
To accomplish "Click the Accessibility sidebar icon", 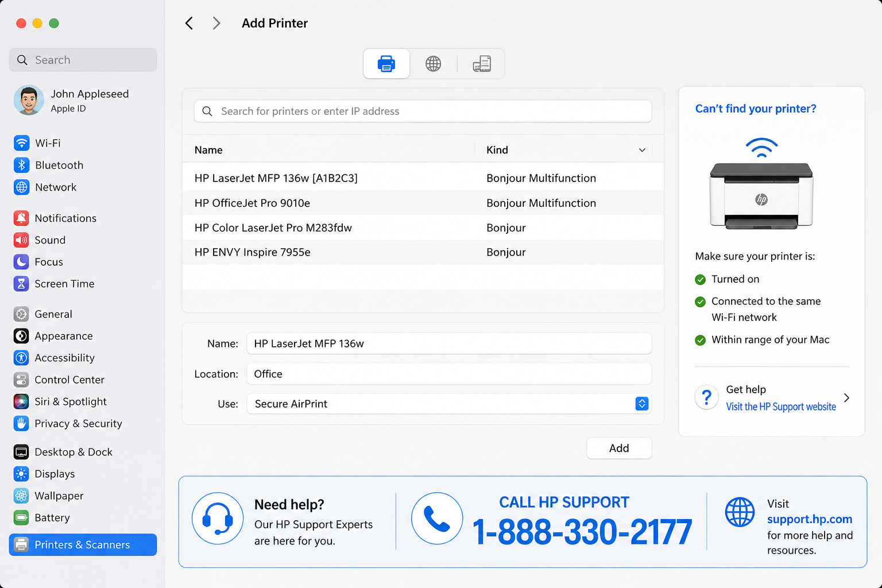I will pos(21,358).
